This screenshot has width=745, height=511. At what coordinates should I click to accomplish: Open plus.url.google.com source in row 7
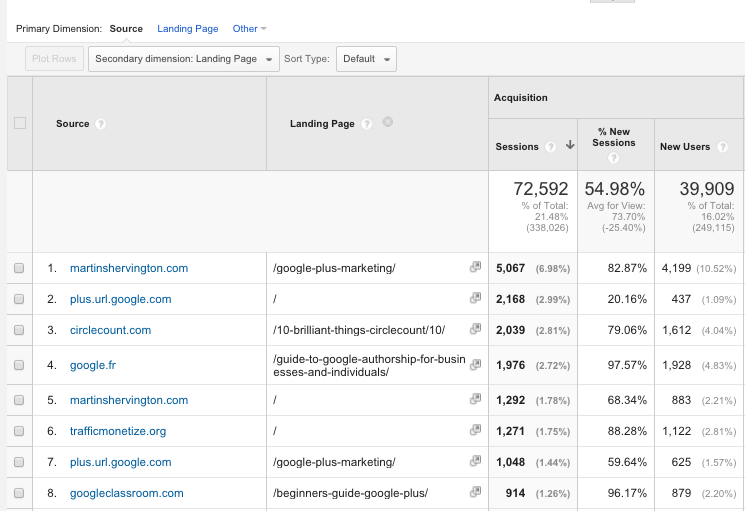click(121, 462)
